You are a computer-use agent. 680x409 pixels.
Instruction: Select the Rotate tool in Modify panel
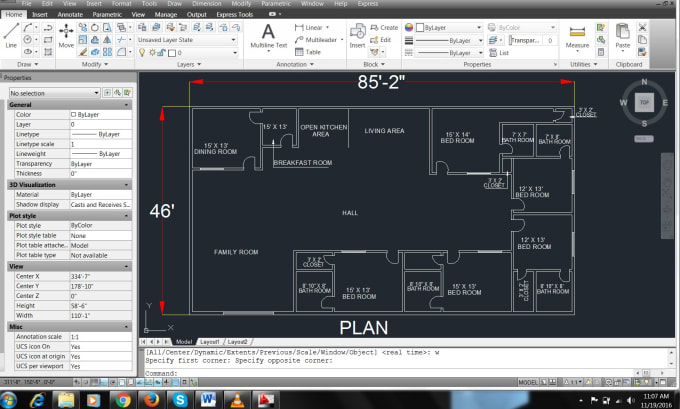tap(95, 28)
